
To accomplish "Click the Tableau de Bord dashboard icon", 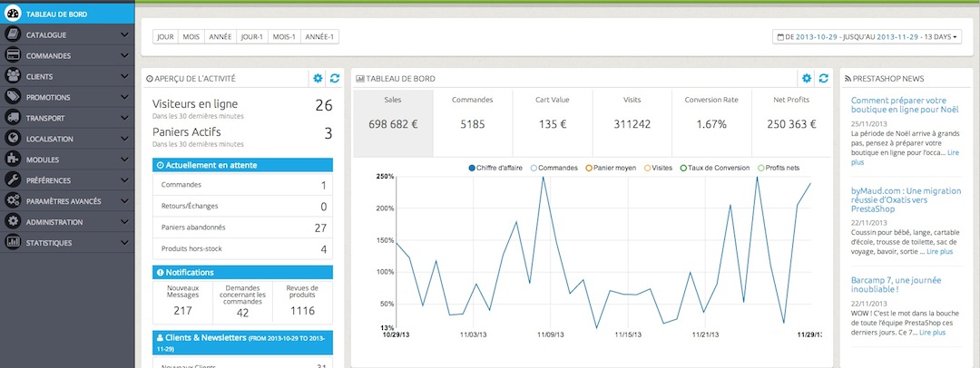I will [13, 14].
